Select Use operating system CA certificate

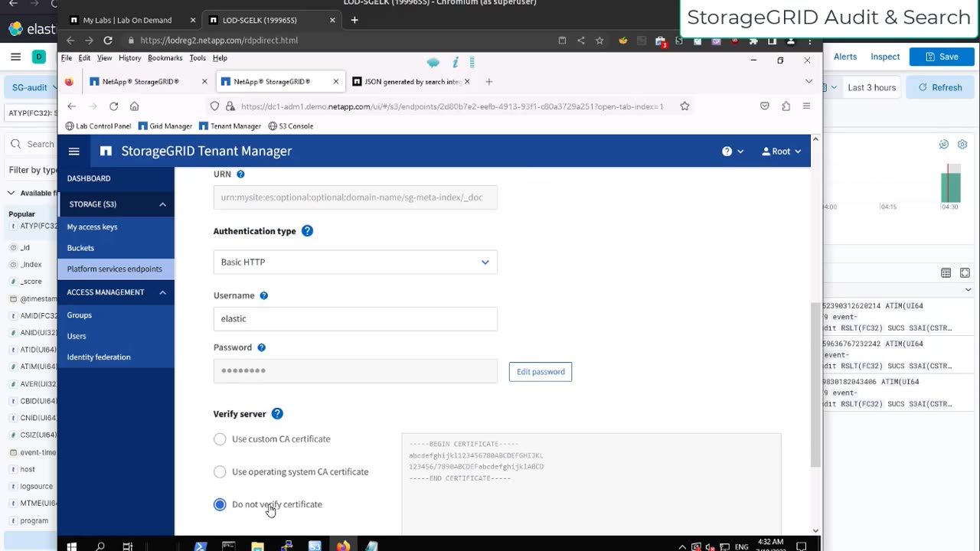pos(220,472)
